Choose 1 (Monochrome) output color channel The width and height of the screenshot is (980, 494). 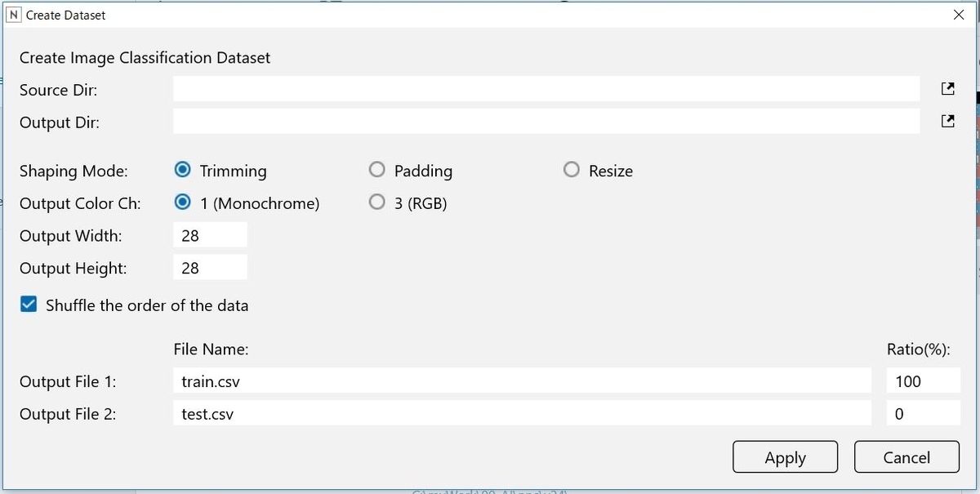tap(184, 202)
